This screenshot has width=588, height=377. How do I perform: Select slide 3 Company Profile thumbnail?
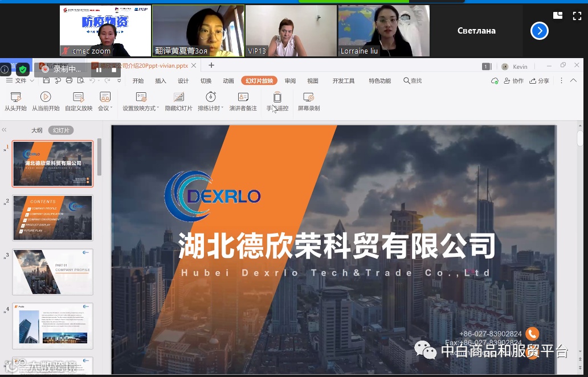tap(52, 272)
